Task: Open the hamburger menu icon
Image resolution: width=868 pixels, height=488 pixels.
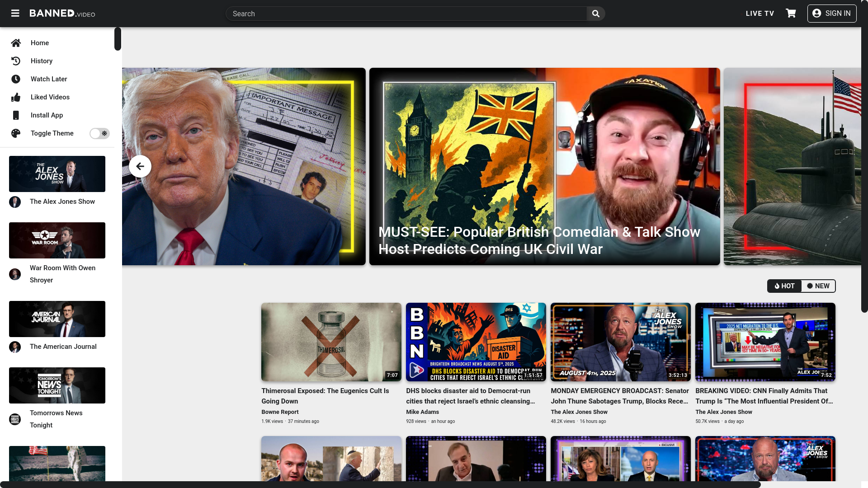Action: [x=15, y=13]
